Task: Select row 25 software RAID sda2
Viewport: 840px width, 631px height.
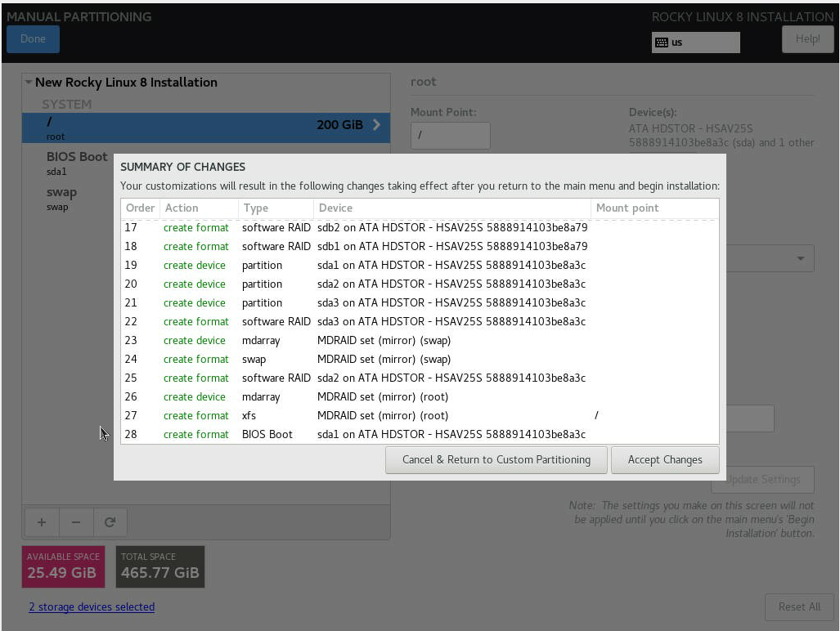Action: (420, 378)
